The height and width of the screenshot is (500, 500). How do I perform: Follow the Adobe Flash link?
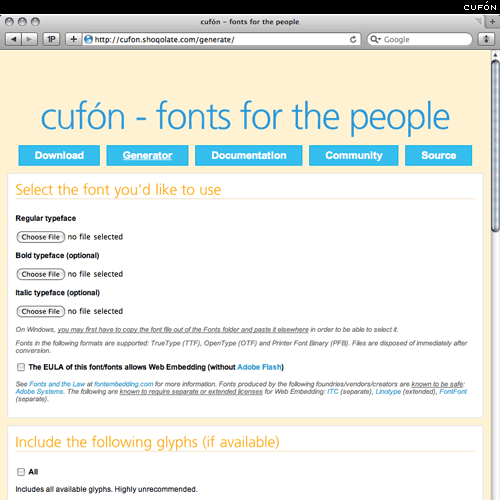(x=259, y=367)
